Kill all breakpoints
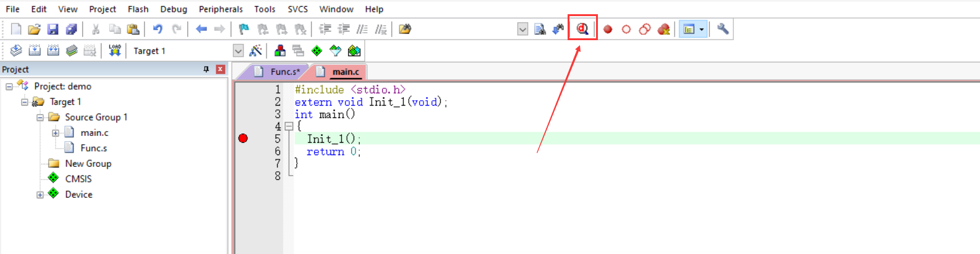The image size is (980, 254). pyautogui.click(x=663, y=29)
